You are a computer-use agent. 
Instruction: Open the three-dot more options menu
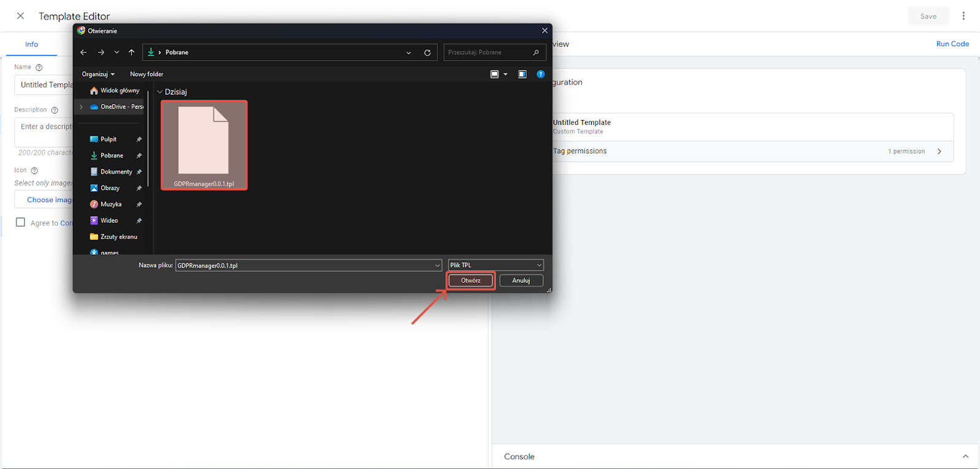tap(963, 16)
